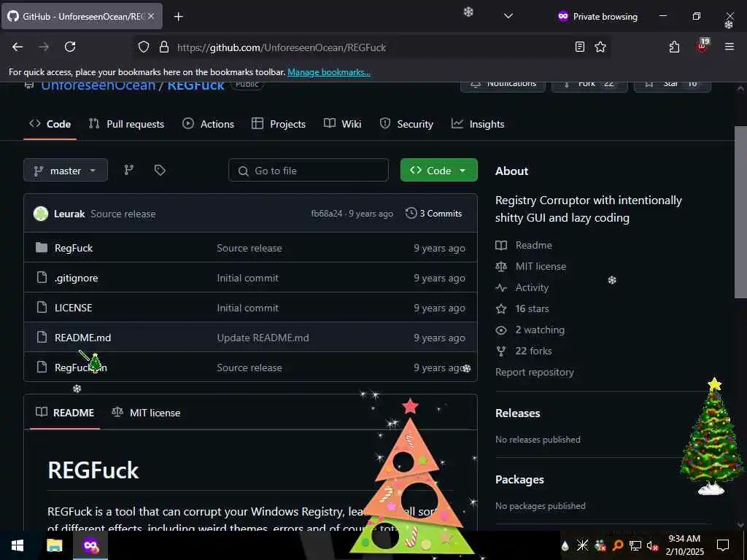Expand the master branch dropdown
This screenshot has width=747, height=560.
point(66,170)
